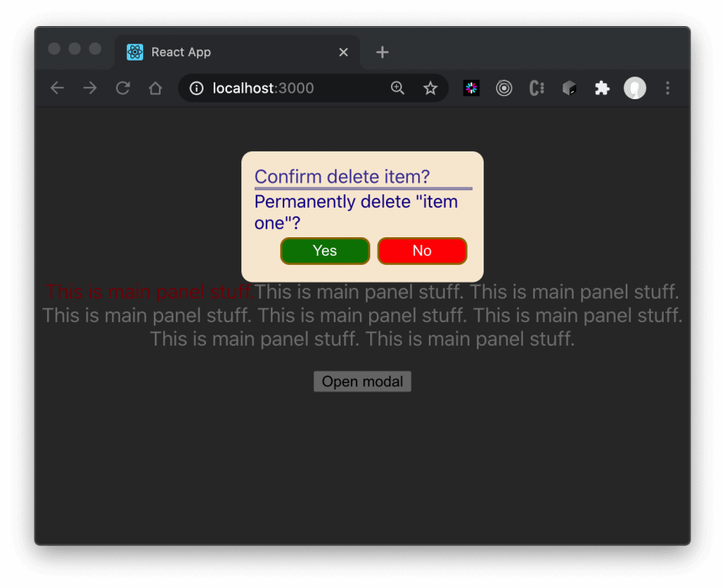The height and width of the screenshot is (588, 725).
Task: Go to the home page icon
Action: coord(156,87)
